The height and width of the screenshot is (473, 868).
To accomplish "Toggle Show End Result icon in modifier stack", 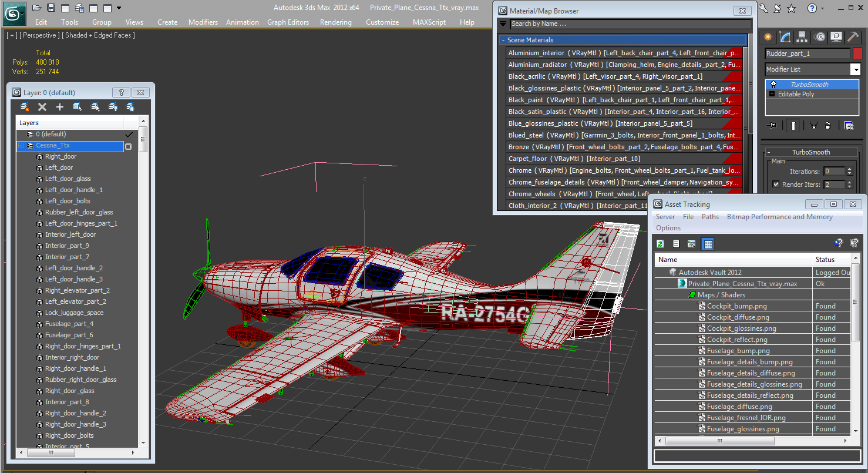I will tap(794, 125).
